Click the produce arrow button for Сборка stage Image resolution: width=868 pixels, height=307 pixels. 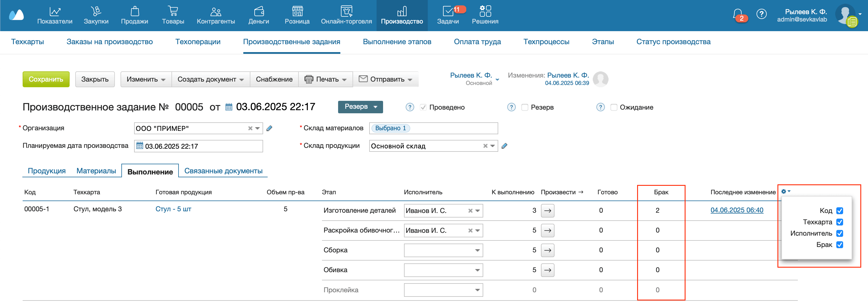(x=547, y=250)
